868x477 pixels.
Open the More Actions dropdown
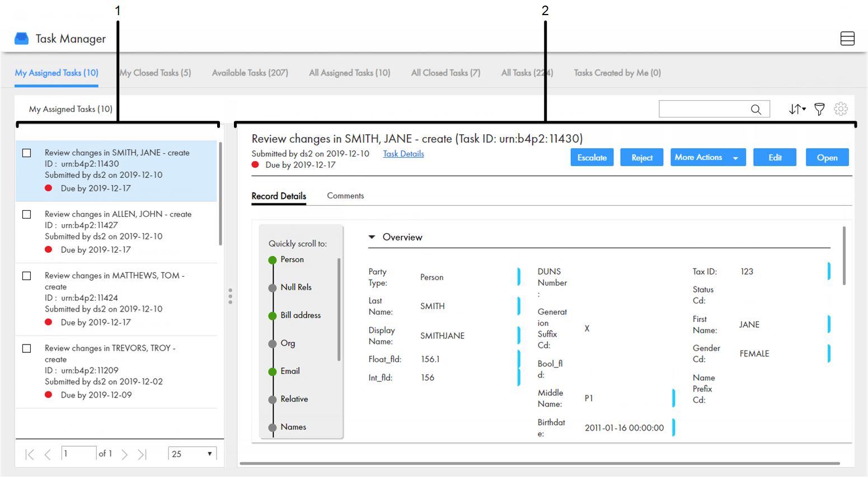tap(707, 158)
